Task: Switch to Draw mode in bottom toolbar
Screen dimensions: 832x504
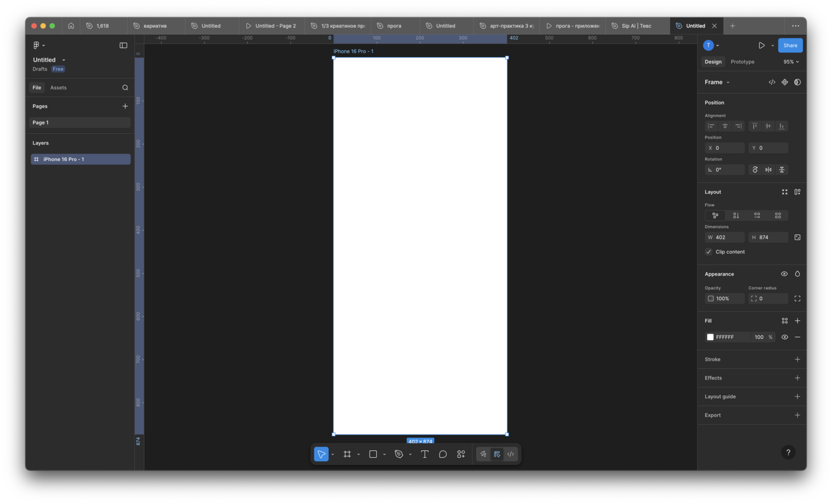Action: (483, 454)
